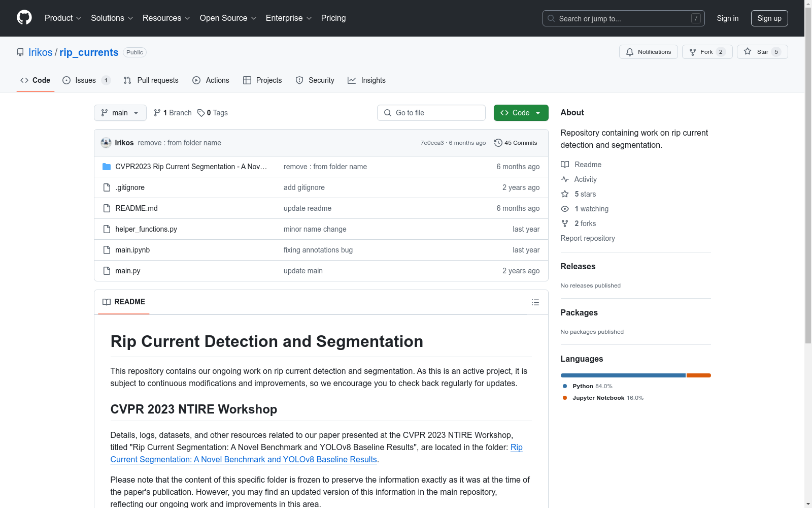Click the search magnifier icon in header
Screen dimensions: 812x508
551,18
